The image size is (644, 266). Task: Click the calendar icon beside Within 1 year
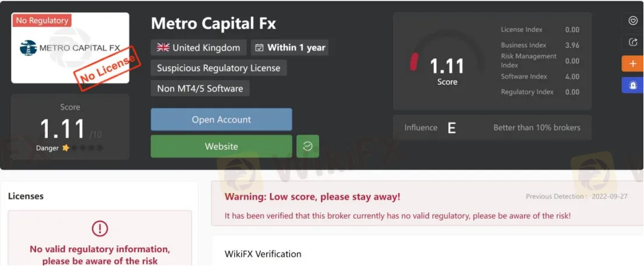[x=259, y=48]
